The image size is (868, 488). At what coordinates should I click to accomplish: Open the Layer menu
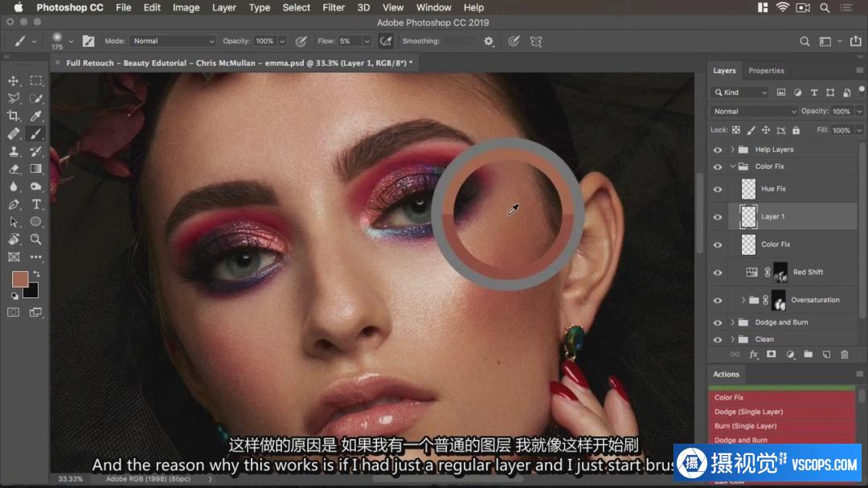(x=224, y=8)
